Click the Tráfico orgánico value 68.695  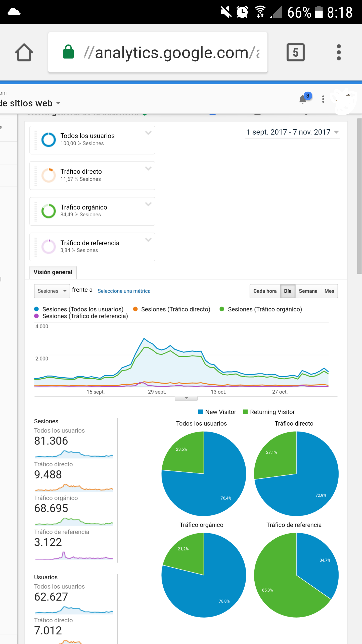tap(51, 508)
